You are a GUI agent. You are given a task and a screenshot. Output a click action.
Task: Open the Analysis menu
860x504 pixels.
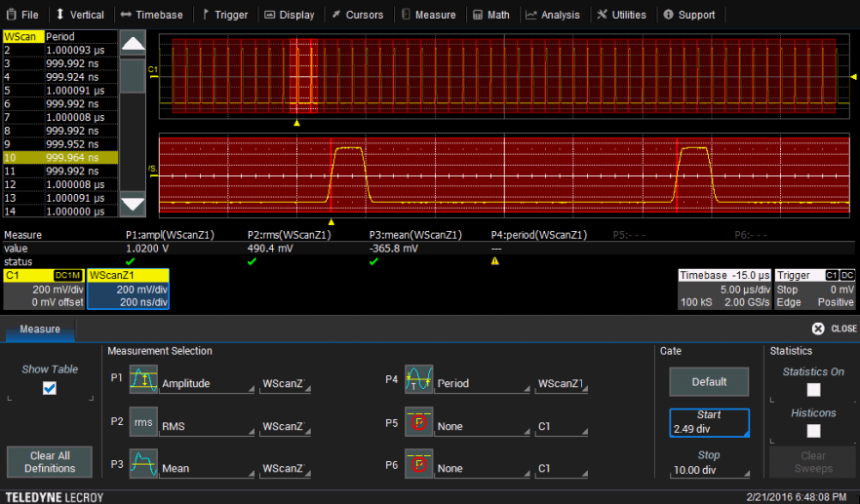point(552,15)
